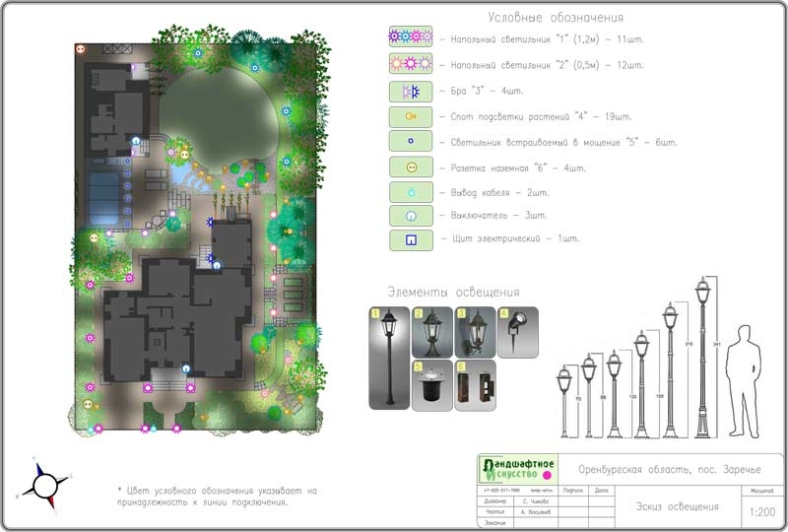Select the plant spotlight "4" legend icon

(x=411, y=116)
